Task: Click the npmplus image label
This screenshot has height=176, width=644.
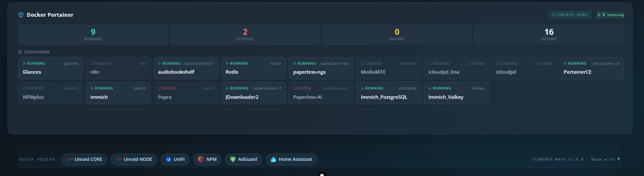Action: [71, 88]
